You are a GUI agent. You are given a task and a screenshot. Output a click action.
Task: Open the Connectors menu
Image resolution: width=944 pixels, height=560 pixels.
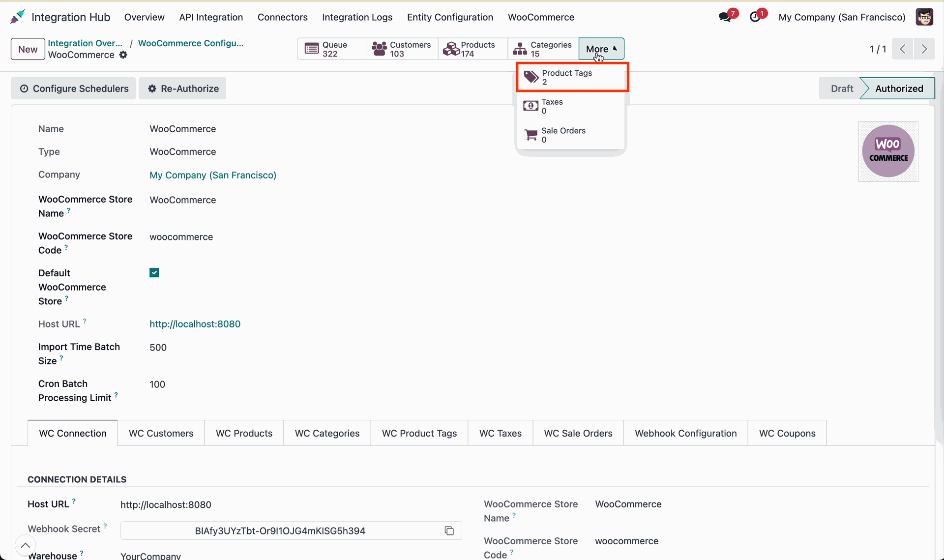click(283, 17)
